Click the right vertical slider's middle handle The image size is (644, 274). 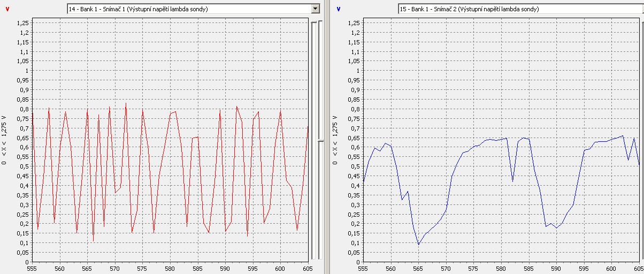[x=320, y=141]
